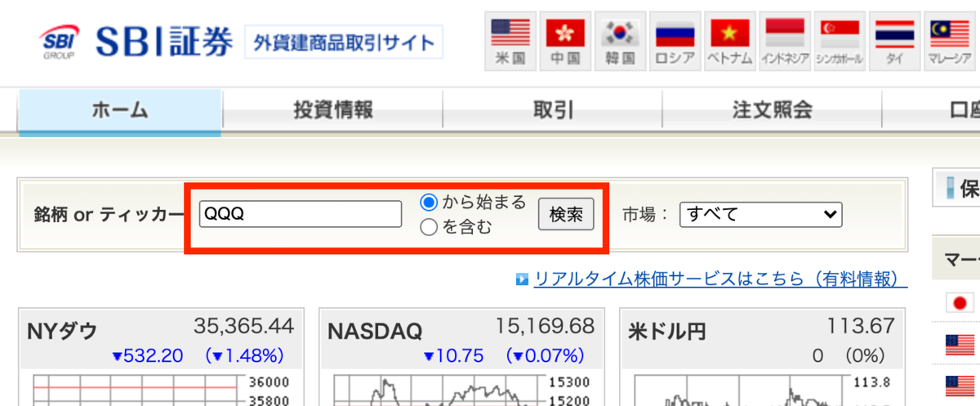Choose the から始まる radio option

coord(429,202)
